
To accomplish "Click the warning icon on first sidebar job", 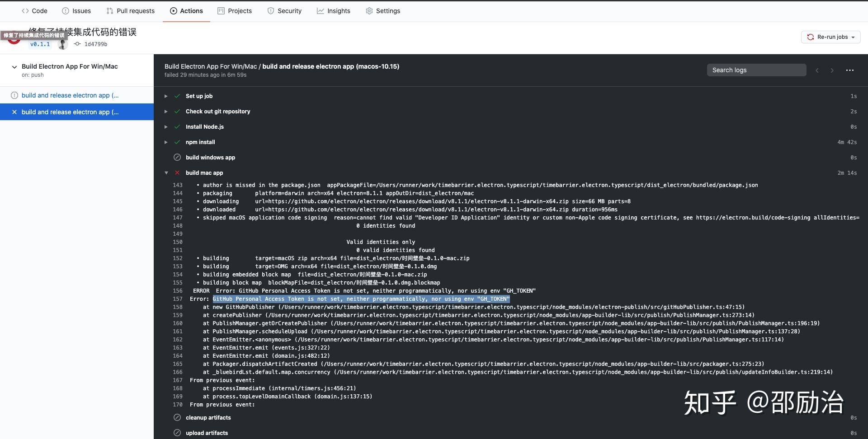I will coord(14,95).
